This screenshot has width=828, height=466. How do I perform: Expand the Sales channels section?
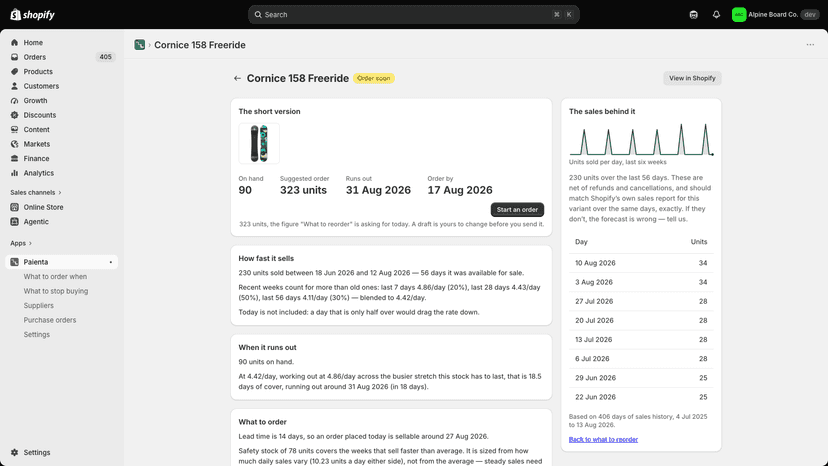pyautogui.click(x=35, y=192)
